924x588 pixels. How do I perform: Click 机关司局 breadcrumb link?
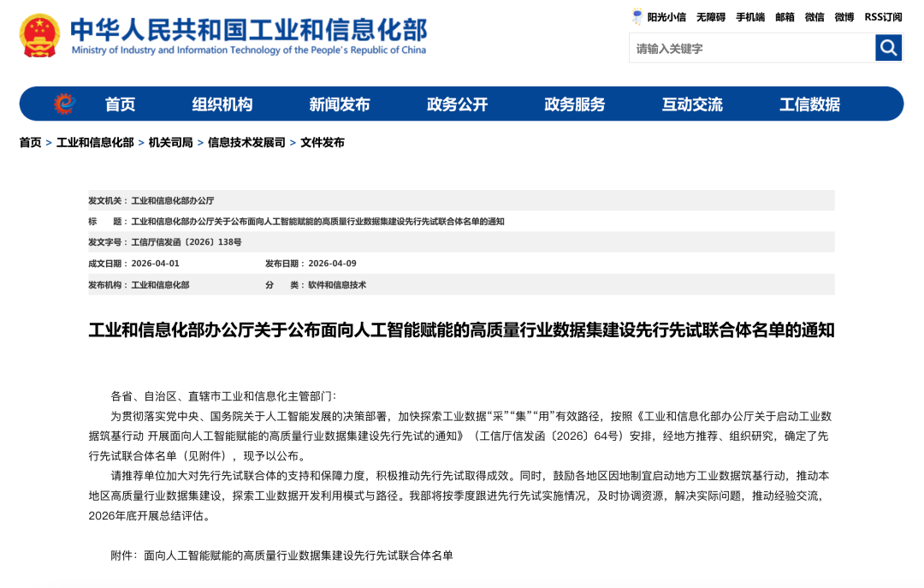click(170, 143)
